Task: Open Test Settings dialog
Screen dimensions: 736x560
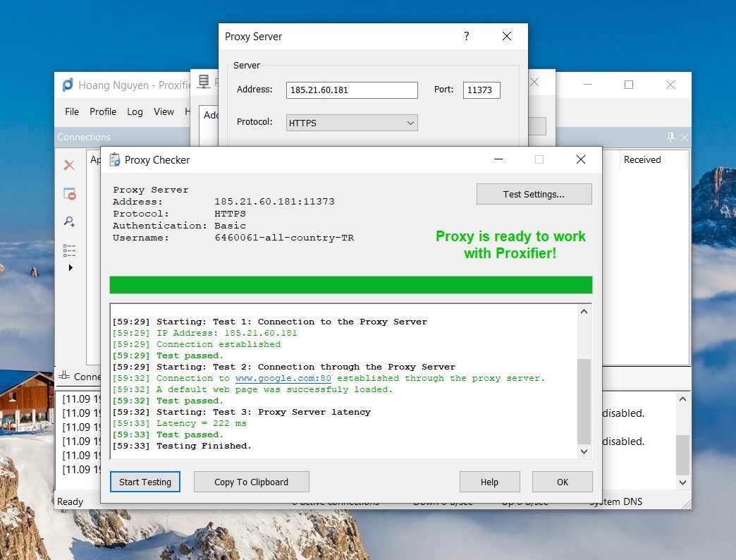Action: 534,195
